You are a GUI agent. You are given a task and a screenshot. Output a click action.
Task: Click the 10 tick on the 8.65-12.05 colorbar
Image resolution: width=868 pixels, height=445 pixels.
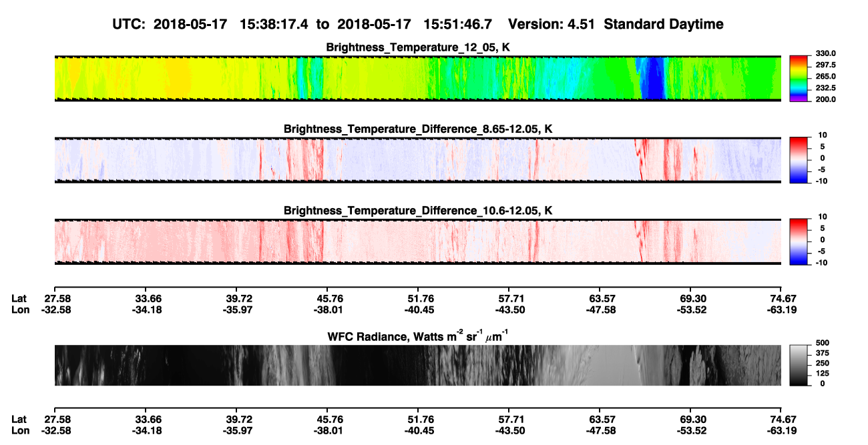[x=823, y=135]
